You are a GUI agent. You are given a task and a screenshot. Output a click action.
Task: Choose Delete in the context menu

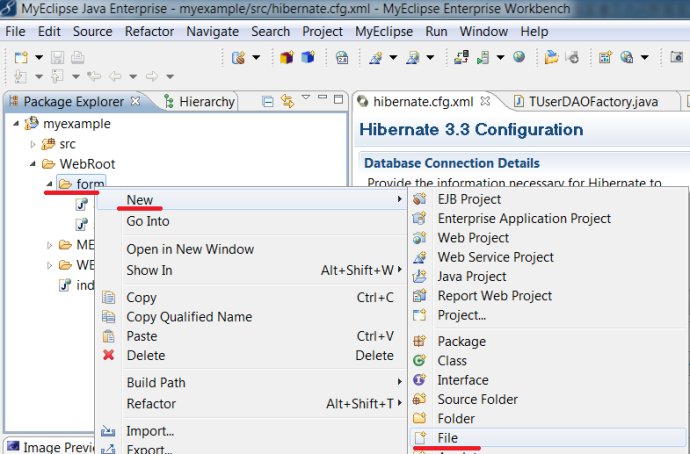tap(252, 355)
